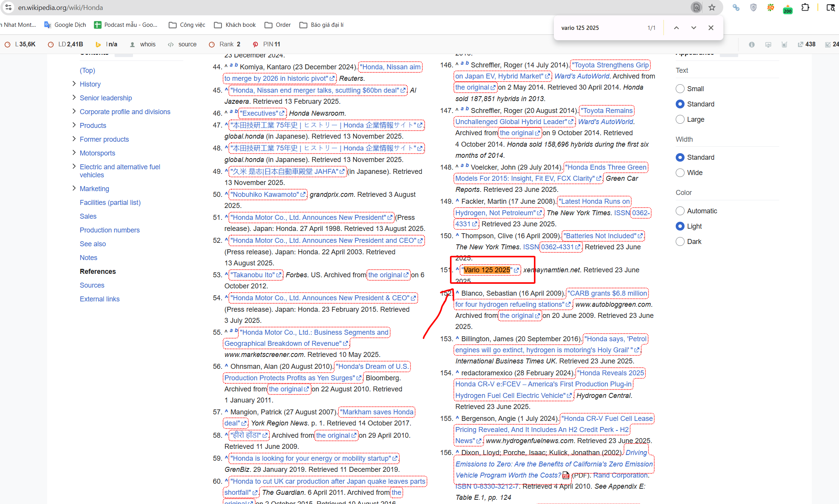839x504 pixels.
Task: Open the source toolbar link
Action: pyautogui.click(x=182, y=44)
